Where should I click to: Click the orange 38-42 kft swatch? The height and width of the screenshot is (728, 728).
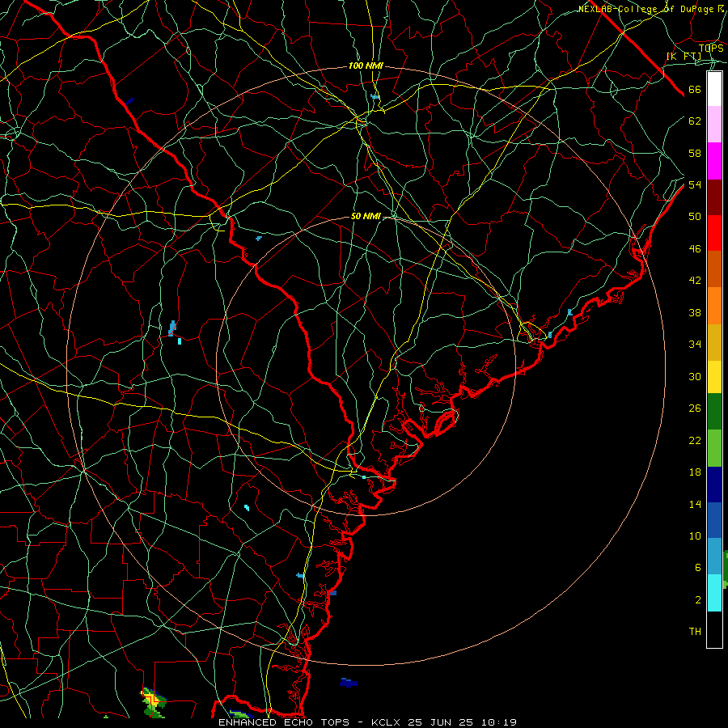(x=714, y=306)
